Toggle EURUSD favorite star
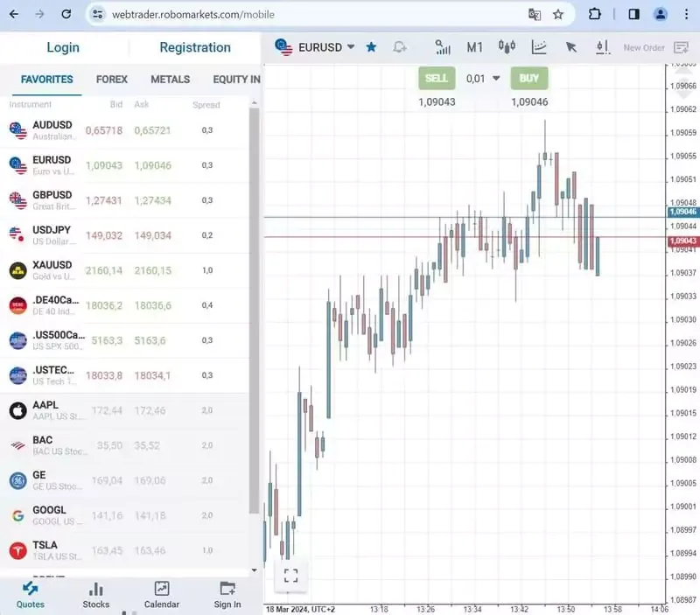 [371, 47]
